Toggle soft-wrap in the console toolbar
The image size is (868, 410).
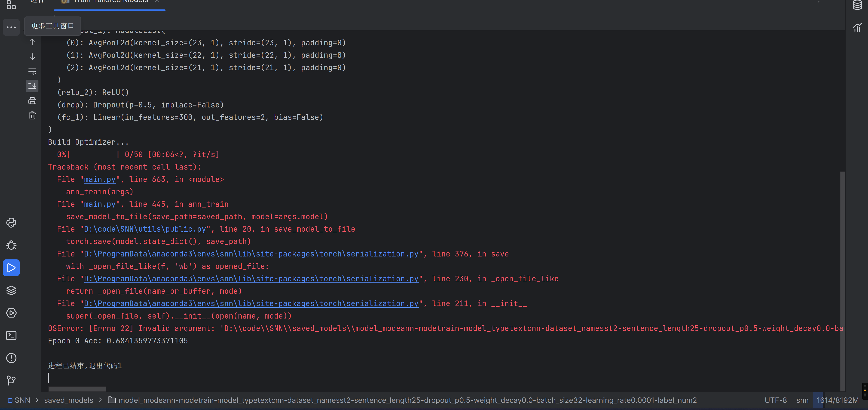pos(32,71)
